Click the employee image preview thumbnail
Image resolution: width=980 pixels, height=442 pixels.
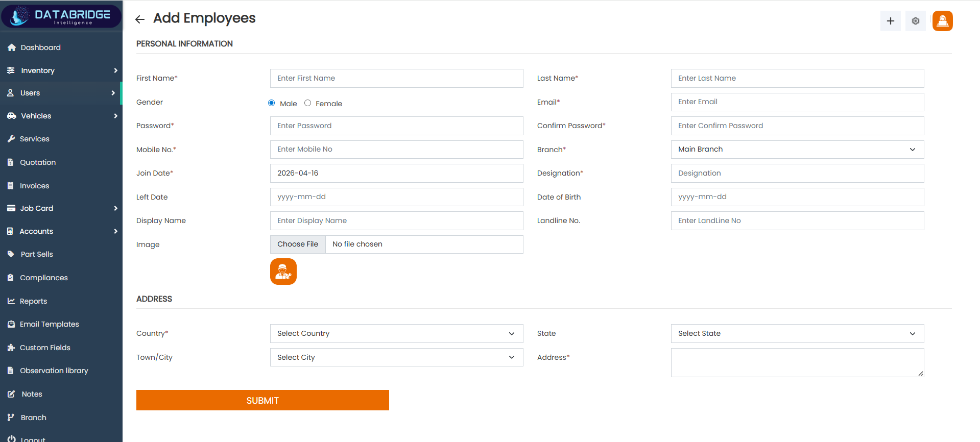pos(283,272)
